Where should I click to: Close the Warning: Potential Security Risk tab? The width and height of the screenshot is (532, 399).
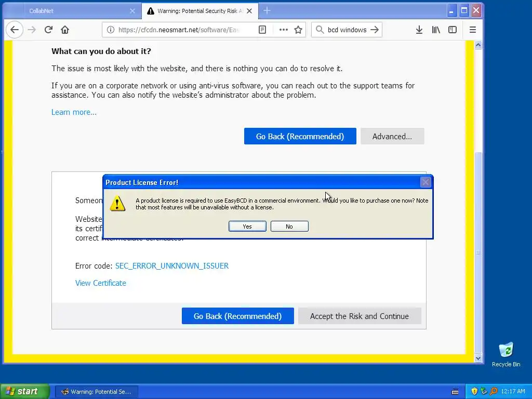[x=249, y=11]
